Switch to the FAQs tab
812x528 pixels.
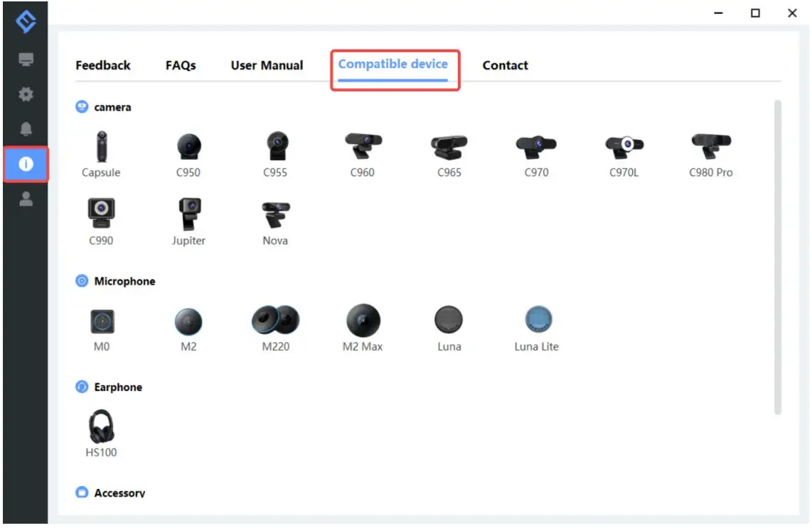pyautogui.click(x=181, y=65)
